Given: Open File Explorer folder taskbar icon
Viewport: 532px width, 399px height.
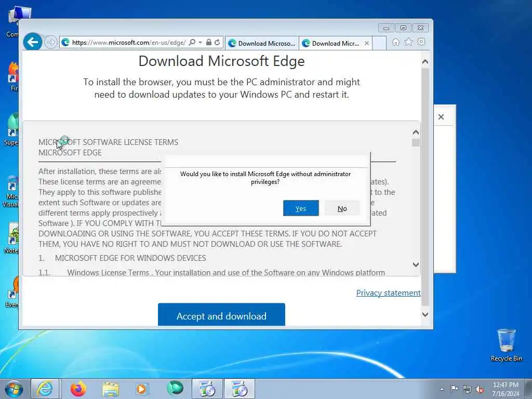Looking at the screenshot, I should click(x=111, y=389).
